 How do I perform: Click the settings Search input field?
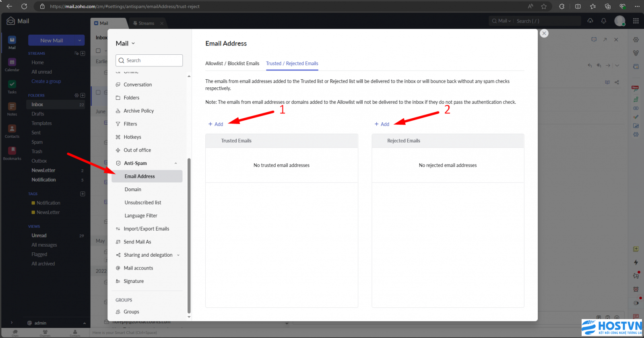point(149,60)
